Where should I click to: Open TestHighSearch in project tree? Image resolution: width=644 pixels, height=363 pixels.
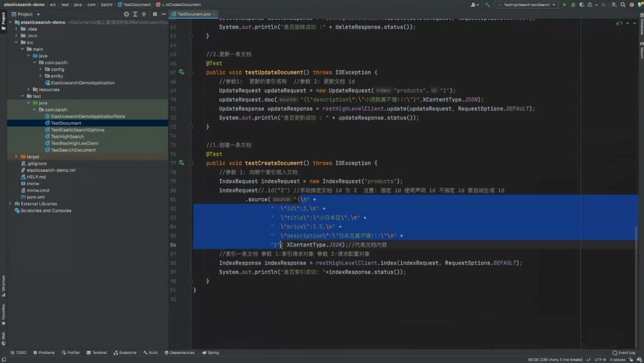pyautogui.click(x=67, y=136)
